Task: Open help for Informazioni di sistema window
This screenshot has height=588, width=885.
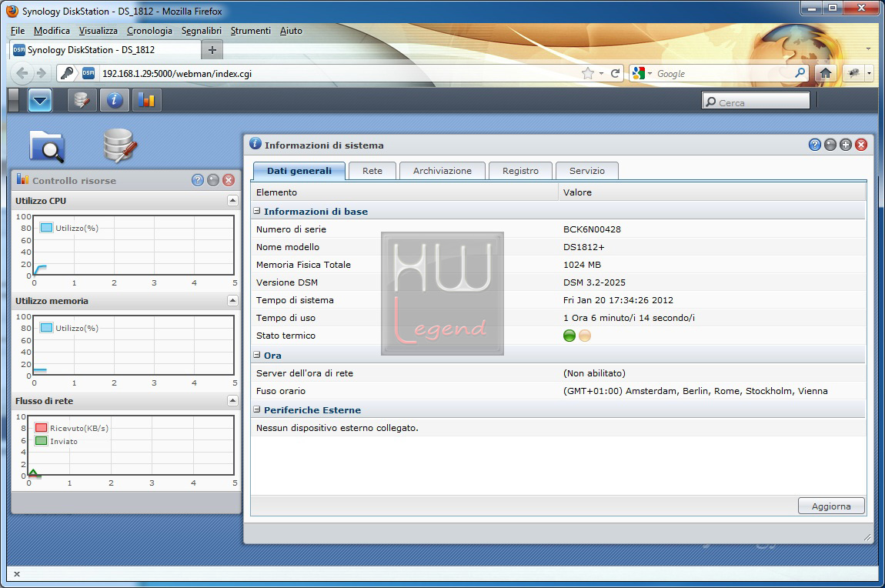Action: [x=814, y=145]
